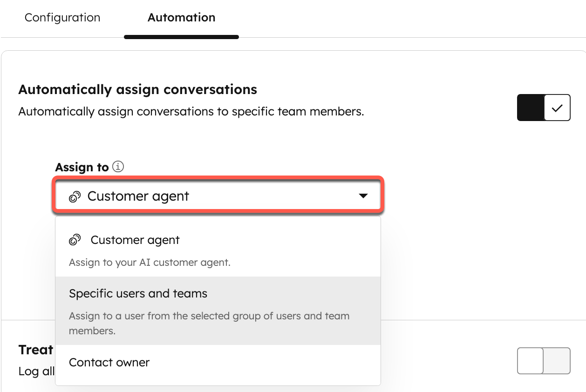
Task: Enable the toggle beside the "Treat" setting
Action: 543,361
